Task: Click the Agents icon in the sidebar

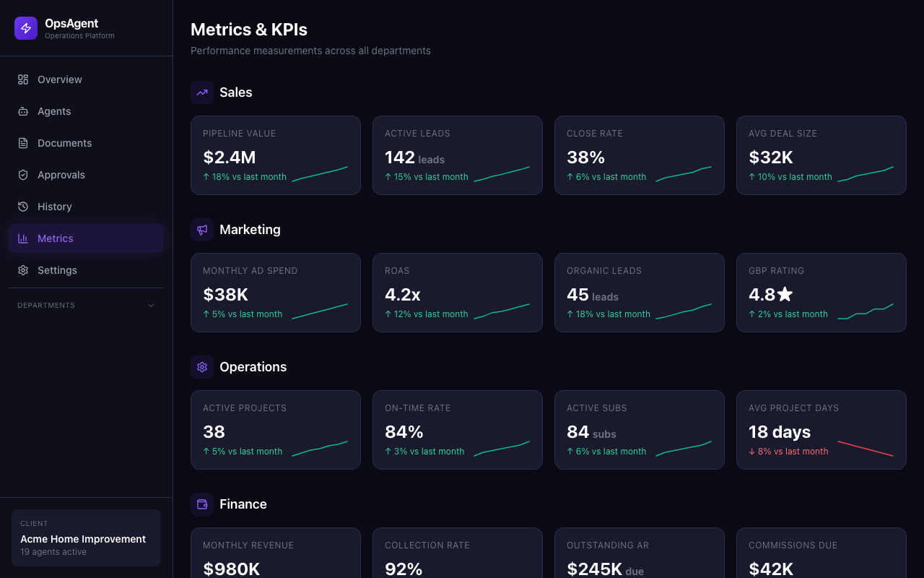Action: [x=22, y=111]
